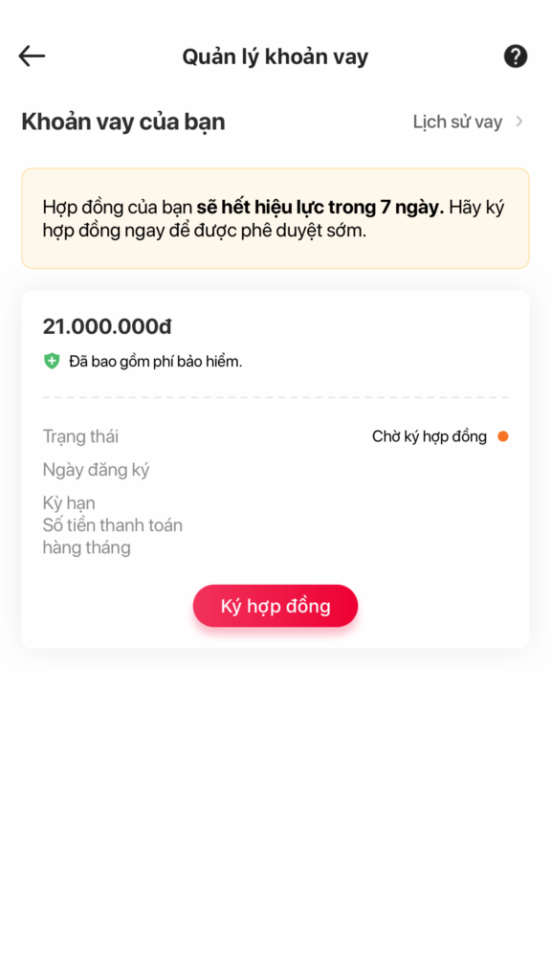Tap 'Đã bao gồm phí bảo hiểm' text
Viewport: 551px width, 980px height.
click(x=156, y=361)
